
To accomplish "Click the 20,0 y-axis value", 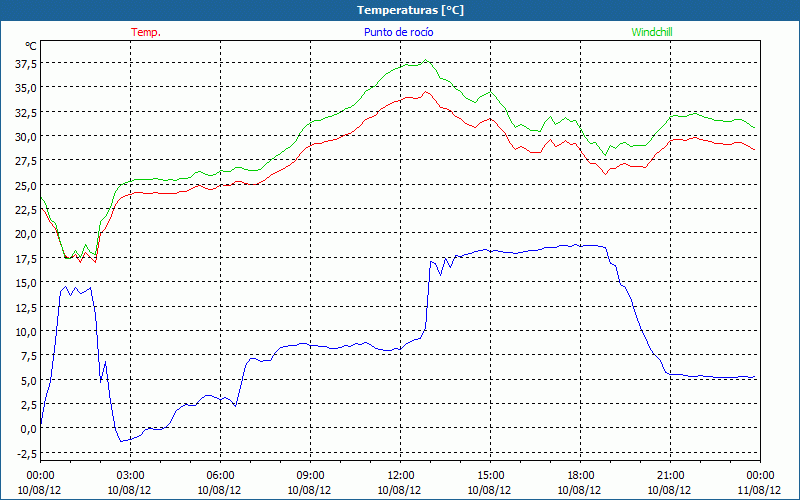I will point(27,234).
